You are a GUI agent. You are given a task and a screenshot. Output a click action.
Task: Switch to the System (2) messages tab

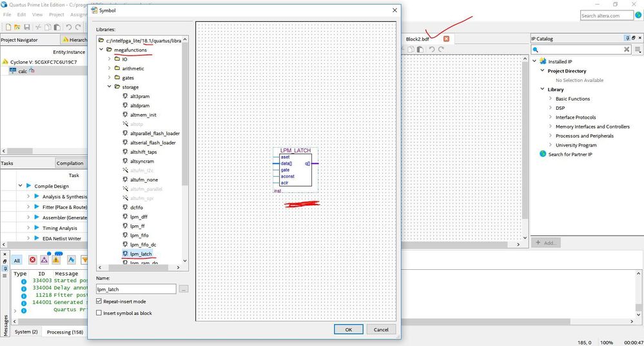[26, 332]
